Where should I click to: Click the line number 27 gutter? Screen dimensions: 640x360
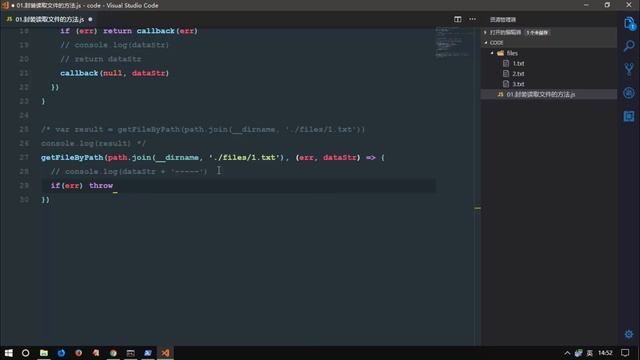(x=24, y=158)
